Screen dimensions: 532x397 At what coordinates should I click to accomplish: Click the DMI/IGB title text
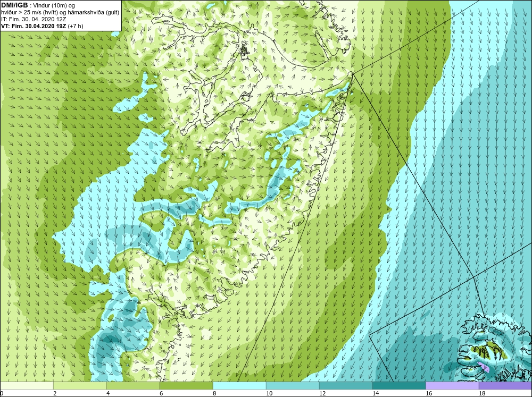point(14,5)
